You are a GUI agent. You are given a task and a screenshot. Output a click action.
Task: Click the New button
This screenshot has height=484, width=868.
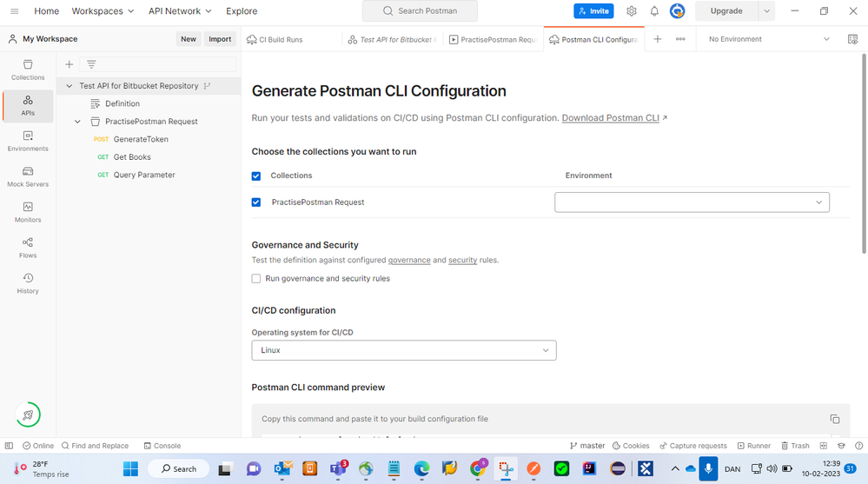(x=189, y=39)
